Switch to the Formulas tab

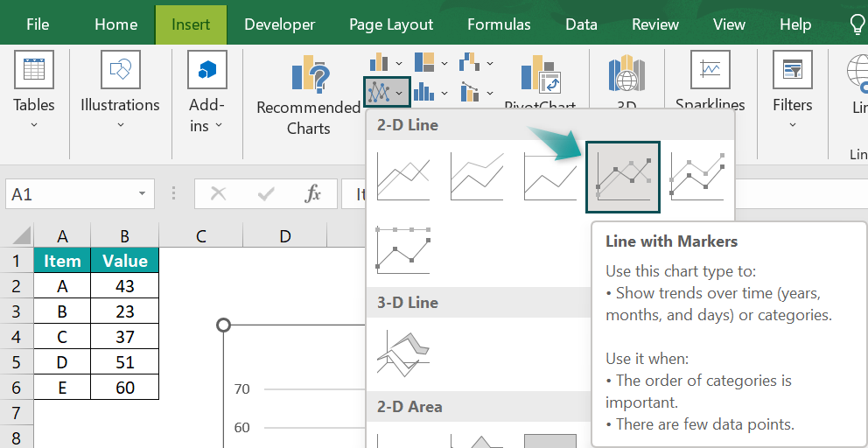pos(499,24)
